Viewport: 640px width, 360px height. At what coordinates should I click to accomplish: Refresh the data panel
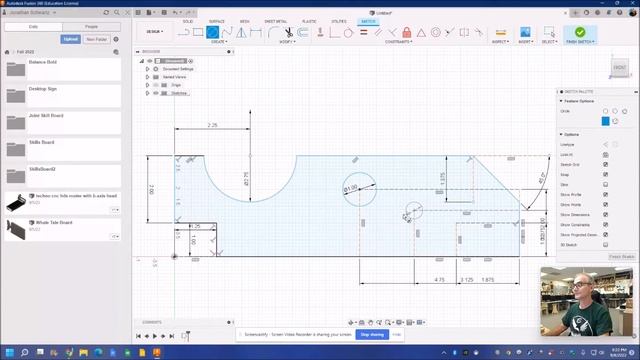[x=106, y=13]
